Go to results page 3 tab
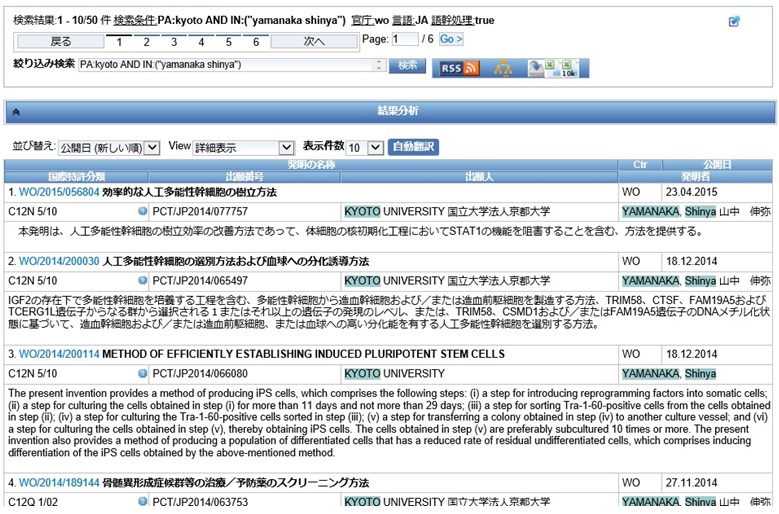 (x=174, y=42)
